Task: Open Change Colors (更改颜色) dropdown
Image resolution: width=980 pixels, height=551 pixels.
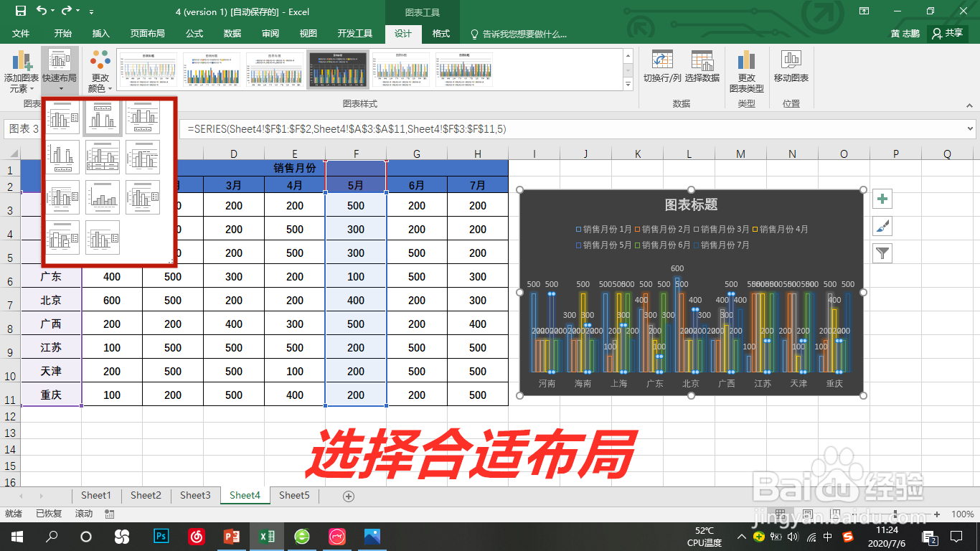Action: (100, 72)
